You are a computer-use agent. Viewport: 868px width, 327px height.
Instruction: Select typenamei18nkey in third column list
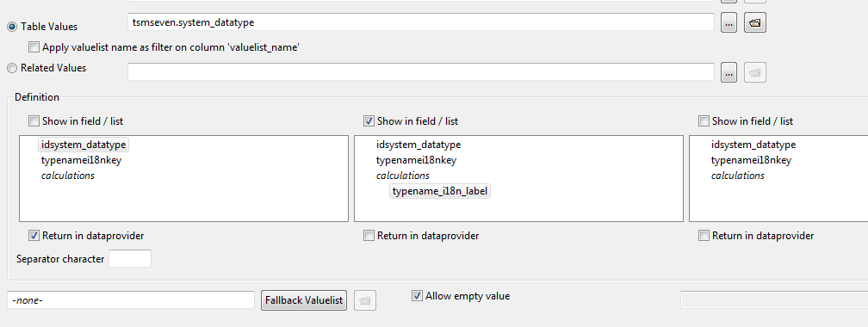point(751,160)
